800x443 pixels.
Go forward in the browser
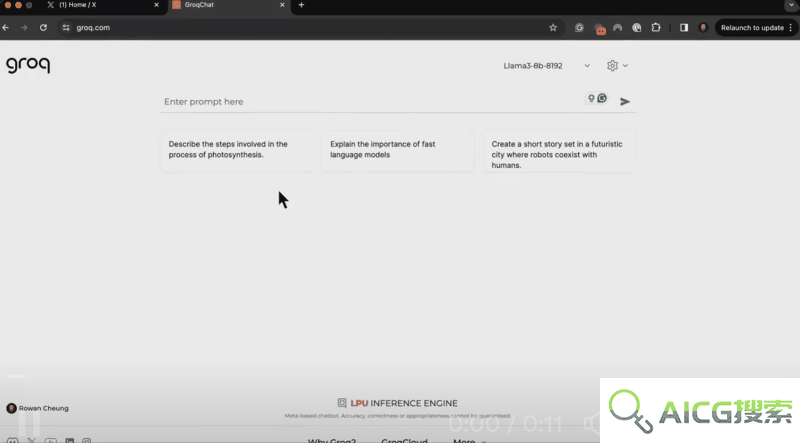click(24, 28)
